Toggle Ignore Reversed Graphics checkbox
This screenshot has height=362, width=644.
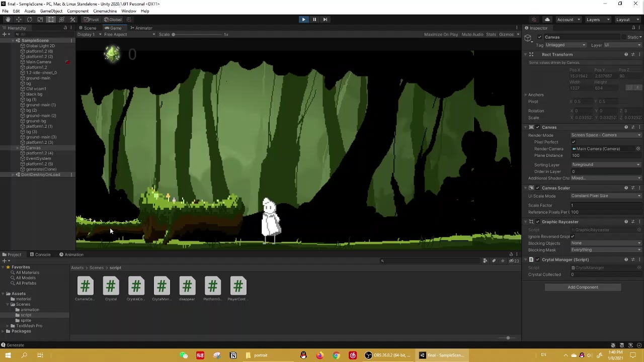tap(573, 236)
